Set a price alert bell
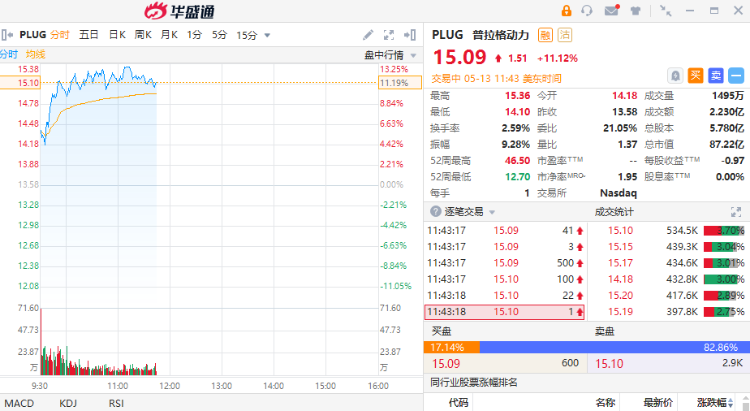The image size is (750, 411). click(677, 75)
